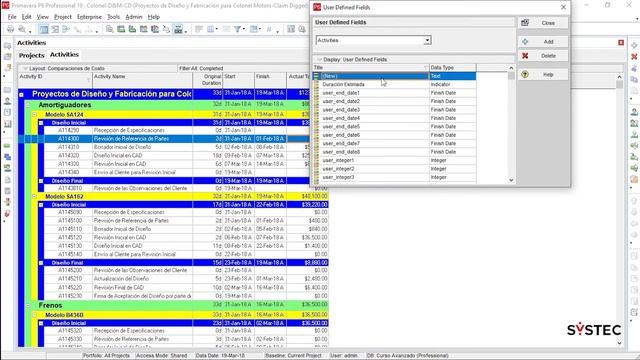Viewport: 640px width, 360px height.
Task: Click the Columns icon in the toolbar
Action: [211, 29]
